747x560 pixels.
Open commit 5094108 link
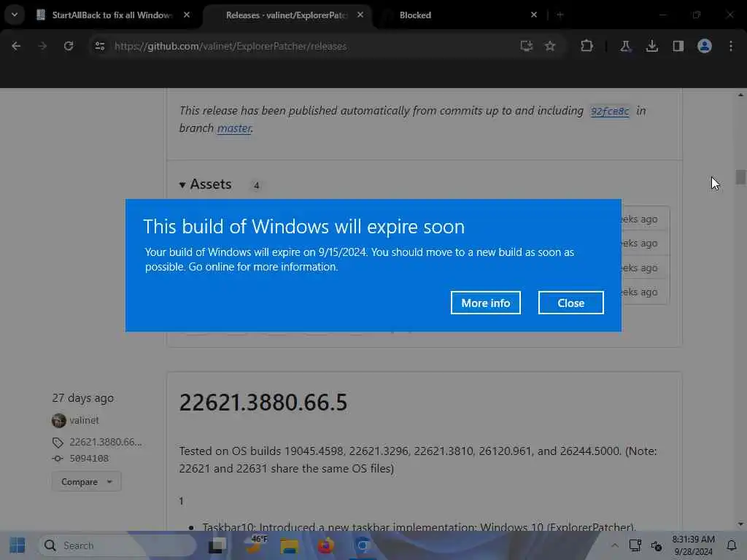click(x=89, y=458)
